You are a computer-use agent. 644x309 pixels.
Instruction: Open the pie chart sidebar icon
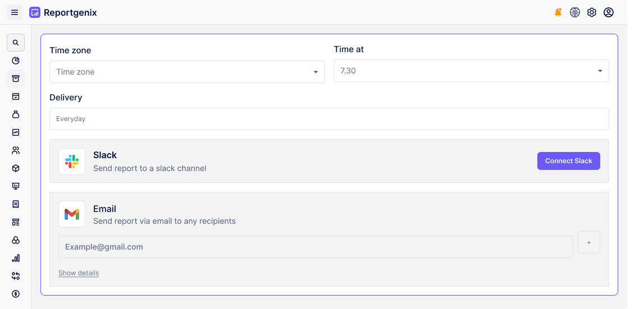coord(16,61)
